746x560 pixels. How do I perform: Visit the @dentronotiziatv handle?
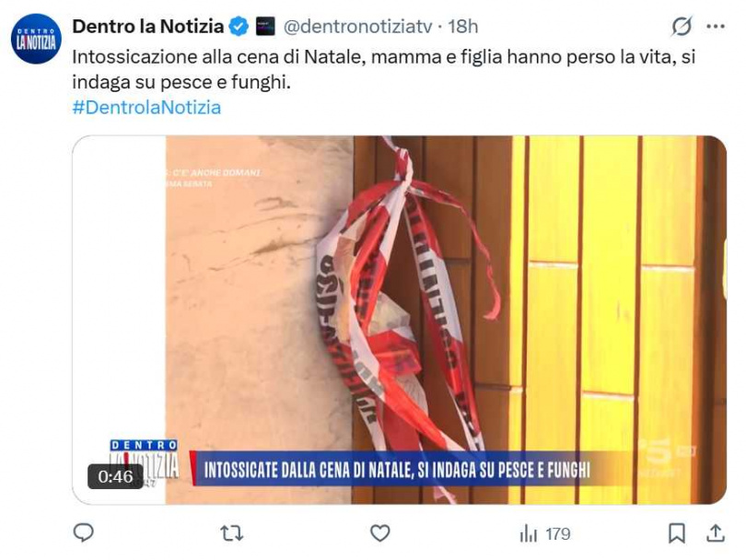point(357,27)
